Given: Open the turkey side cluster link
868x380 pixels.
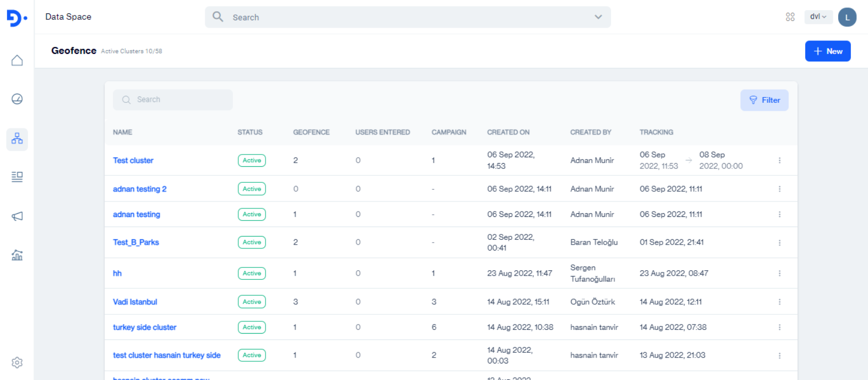Looking at the screenshot, I should pos(144,327).
